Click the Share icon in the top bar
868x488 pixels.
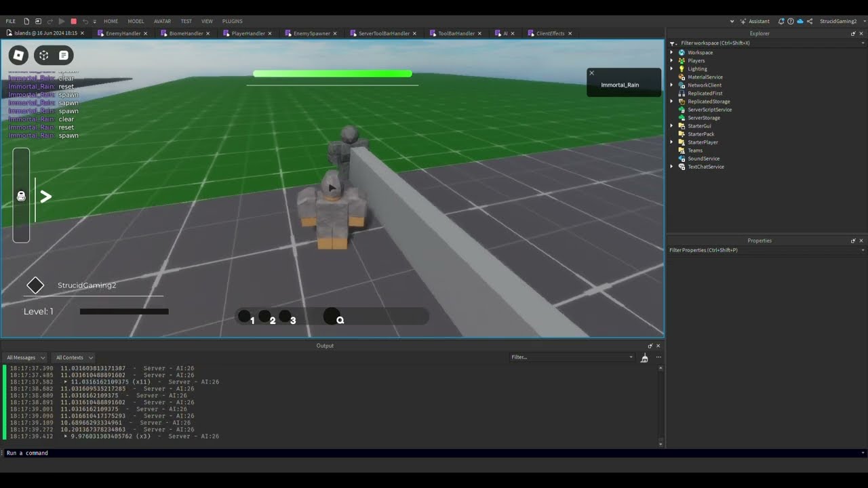click(810, 21)
